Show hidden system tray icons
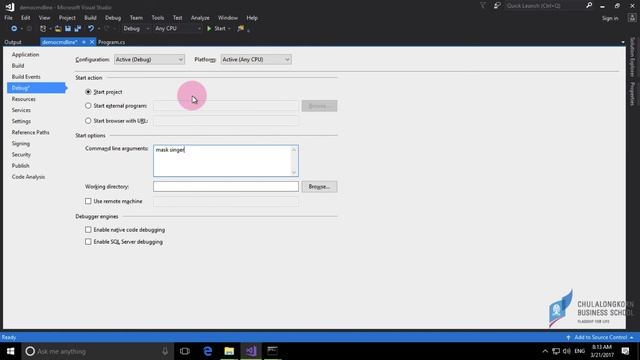This screenshot has width=640, height=360. coord(545,351)
